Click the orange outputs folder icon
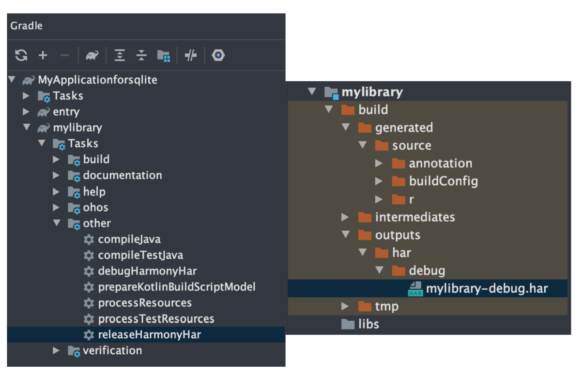The image size is (588, 377). point(365,235)
